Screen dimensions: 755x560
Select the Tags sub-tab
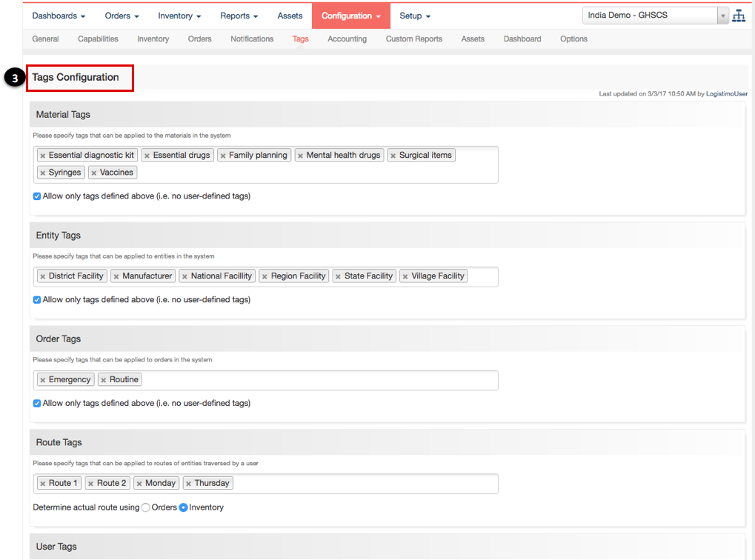pyautogui.click(x=301, y=39)
